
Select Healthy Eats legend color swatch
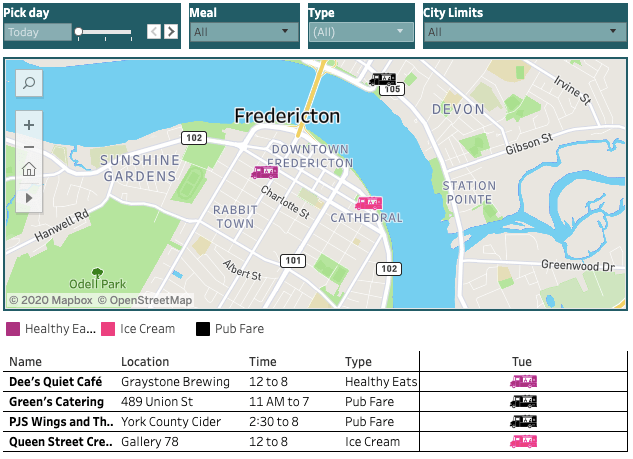[x=13, y=329]
